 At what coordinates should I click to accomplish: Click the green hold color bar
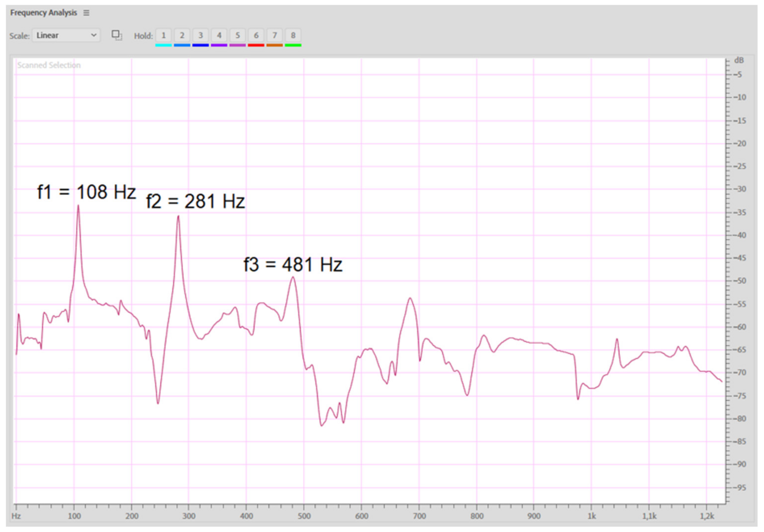click(293, 45)
